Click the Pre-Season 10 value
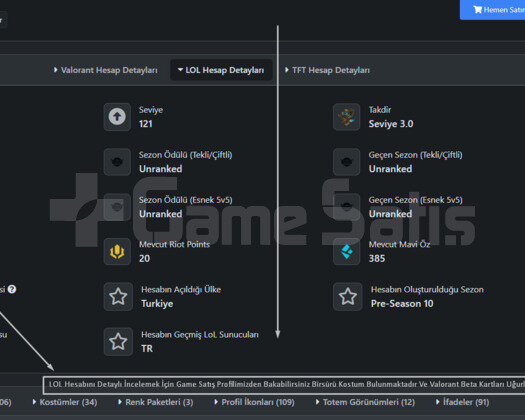The width and height of the screenshot is (525, 420). click(x=402, y=304)
